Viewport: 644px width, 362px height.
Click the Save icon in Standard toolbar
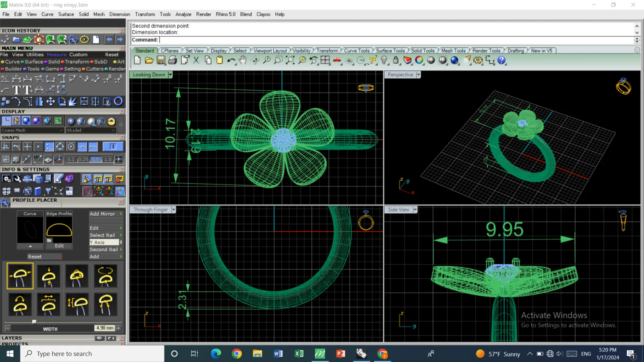pyautogui.click(x=161, y=60)
